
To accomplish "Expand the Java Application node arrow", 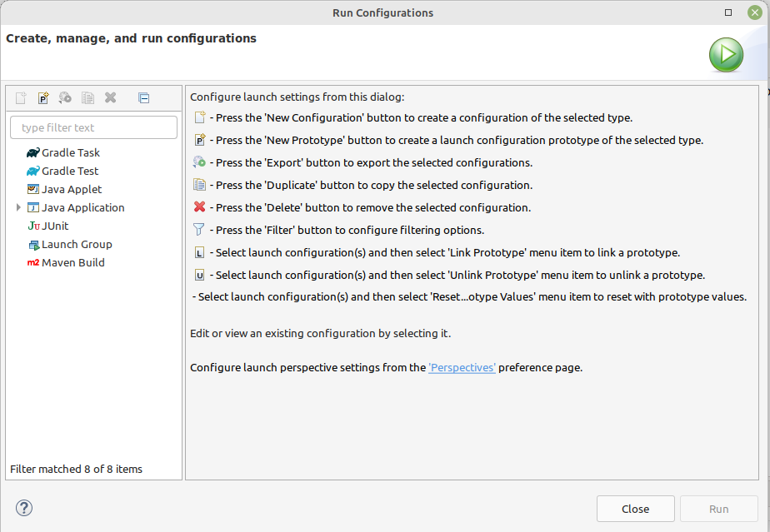I will coord(18,207).
